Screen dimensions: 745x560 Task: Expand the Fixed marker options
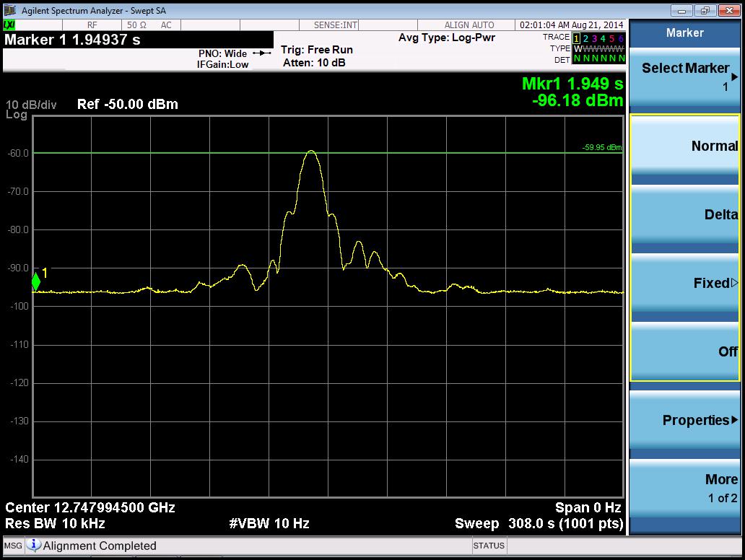[x=684, y=284]
